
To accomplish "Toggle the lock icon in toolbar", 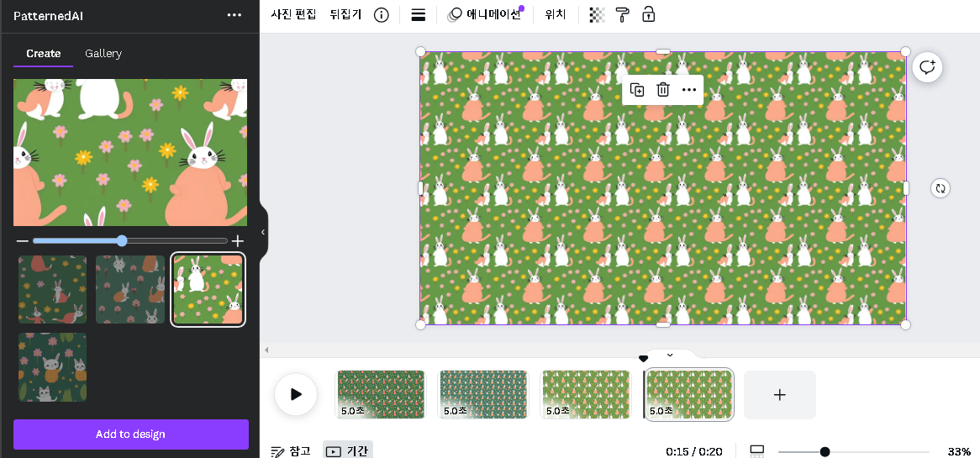I will tap(649, 15).
